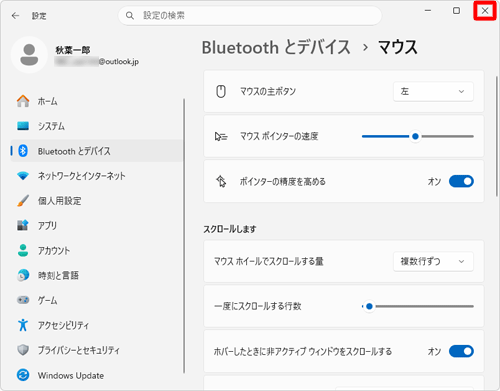Click the 設定の検索 search field

(x=250, y=16)
